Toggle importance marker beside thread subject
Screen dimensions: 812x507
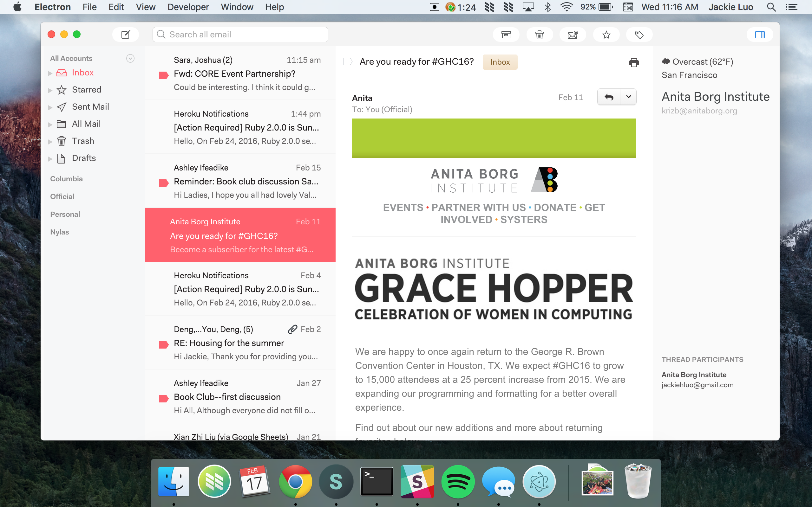(x=348, y=62)
